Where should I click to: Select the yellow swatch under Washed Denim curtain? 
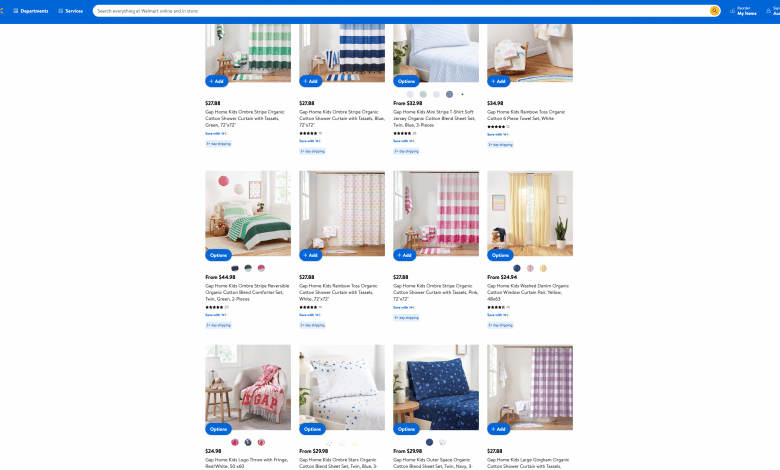click(x=543, y=268)
